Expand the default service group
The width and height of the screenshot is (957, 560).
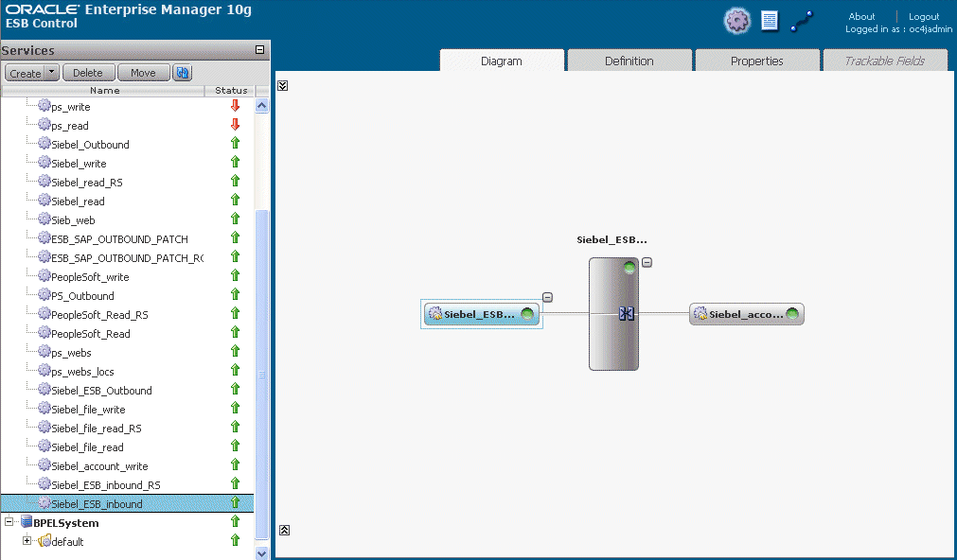pyautogui.click(x=27, y=540)
